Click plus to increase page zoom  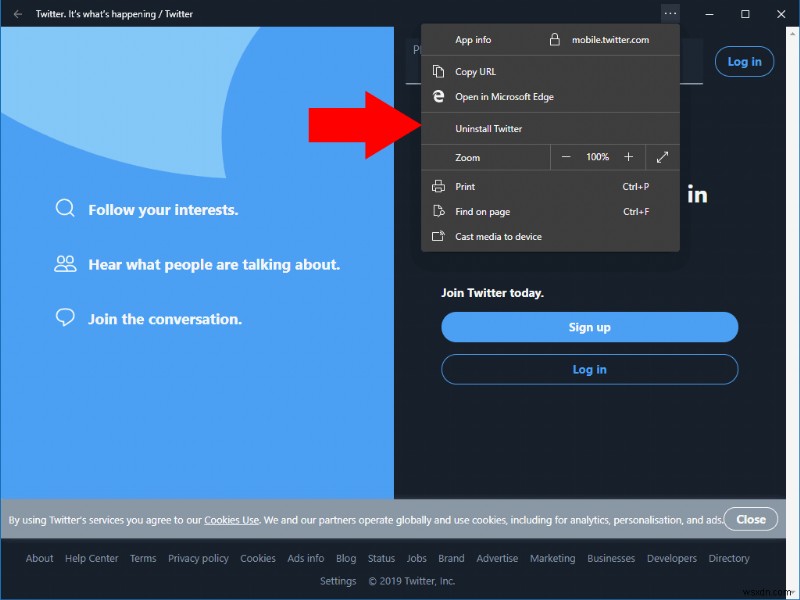pyautogui.click(x=628, y=157)
